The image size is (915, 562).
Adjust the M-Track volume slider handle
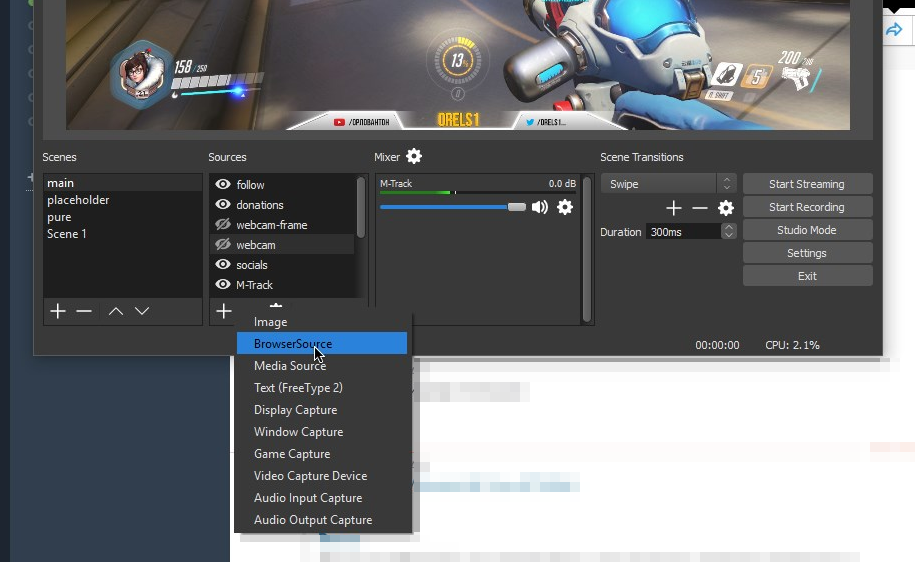pos(516,207)
